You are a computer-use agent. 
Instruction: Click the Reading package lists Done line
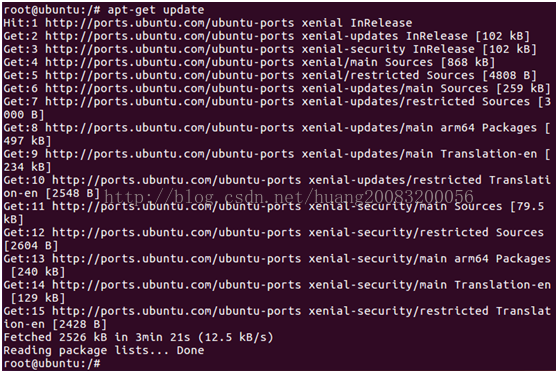(104, 351)
